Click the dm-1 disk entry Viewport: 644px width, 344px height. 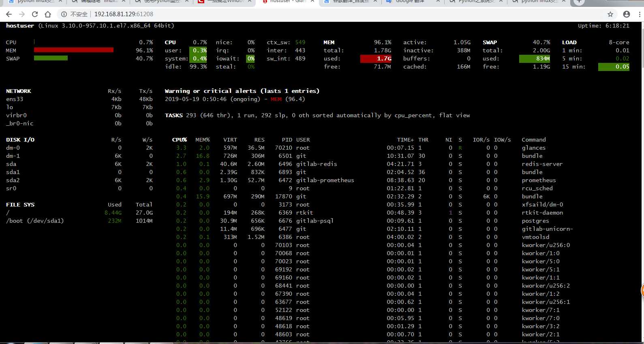(13, 156)
